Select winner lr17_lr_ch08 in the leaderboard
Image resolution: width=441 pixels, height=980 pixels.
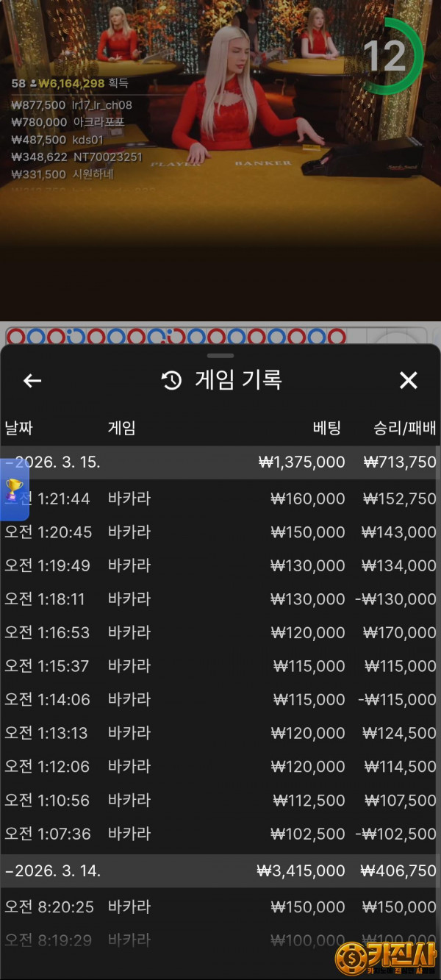pyautogui.click(x=101, y=105)
